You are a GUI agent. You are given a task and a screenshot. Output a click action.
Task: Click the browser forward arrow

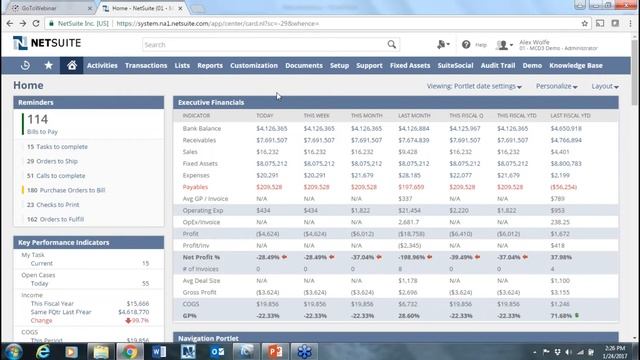point(23,24)
